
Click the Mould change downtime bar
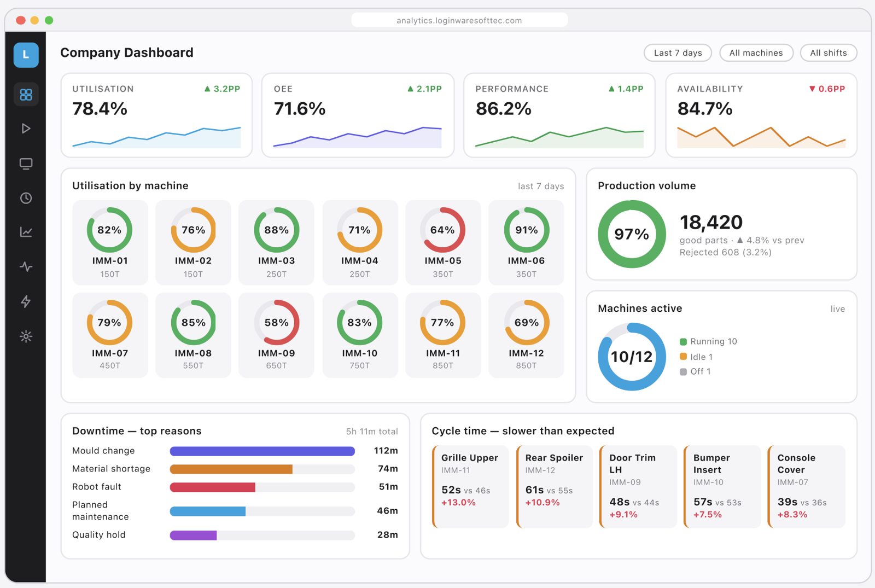pos(262,451)
